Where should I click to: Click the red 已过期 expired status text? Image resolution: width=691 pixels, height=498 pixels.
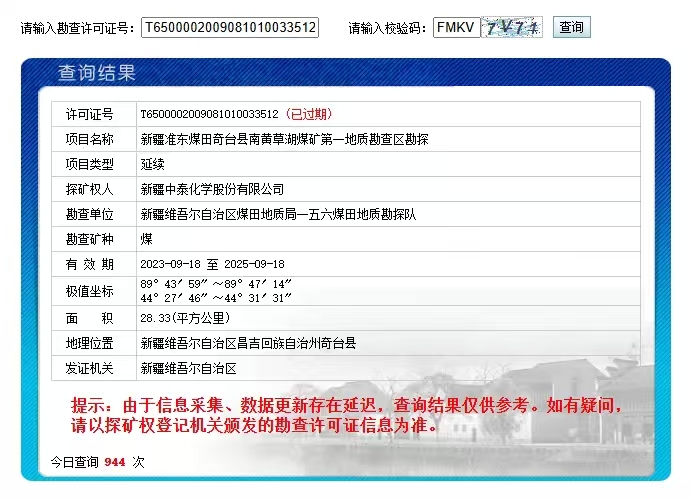[x=308, y=114]
